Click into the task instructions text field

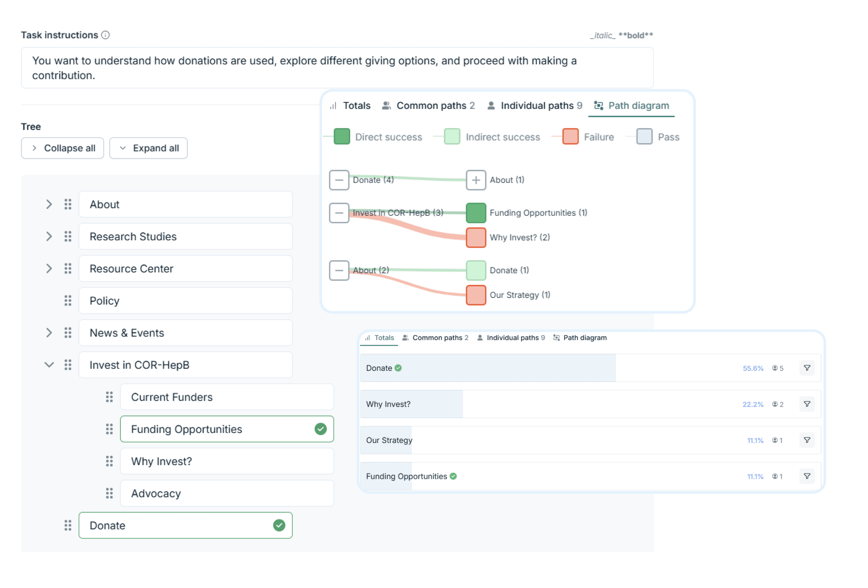click(337, 68)
